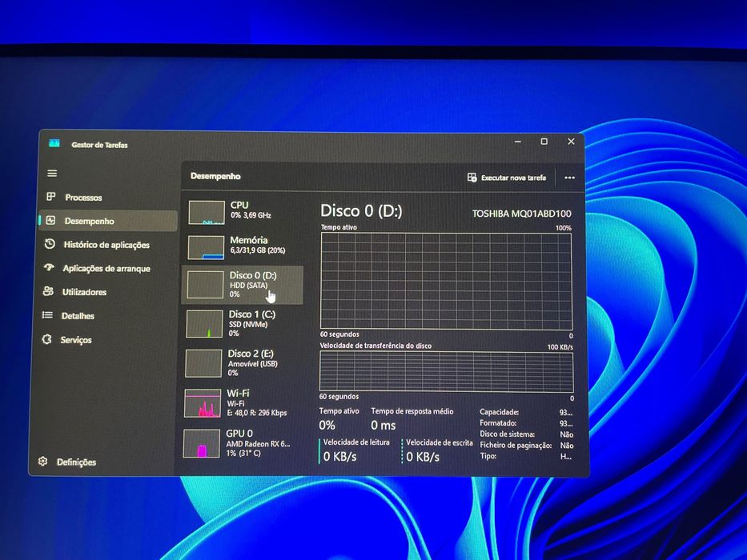
Task: Open the three-dots more options menu
Action: click(569, 178)
